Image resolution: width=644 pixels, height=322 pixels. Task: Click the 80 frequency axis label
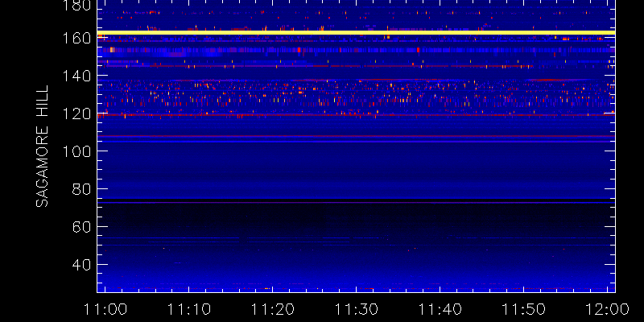pyautogui.click(x=82, y=189)
